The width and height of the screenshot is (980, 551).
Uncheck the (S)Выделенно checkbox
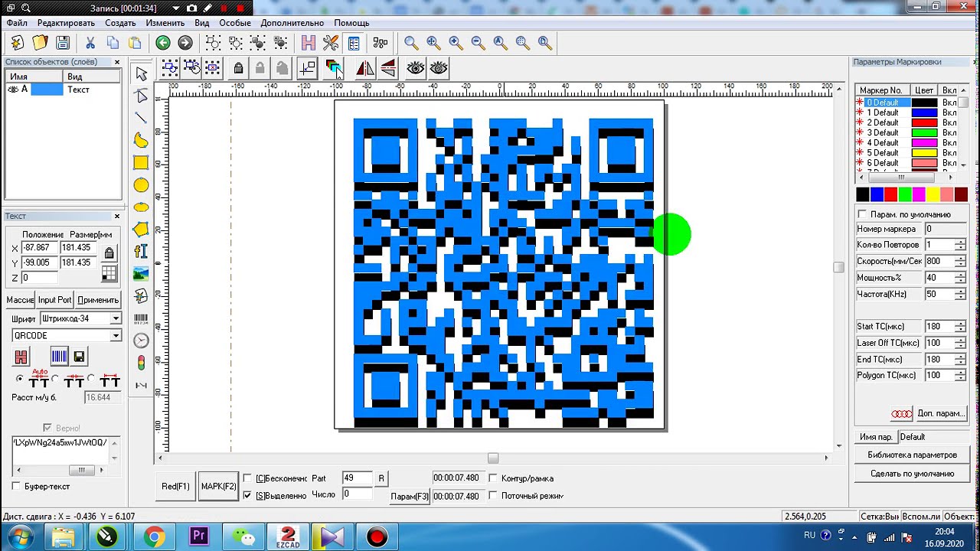click(x=247, y=496)
